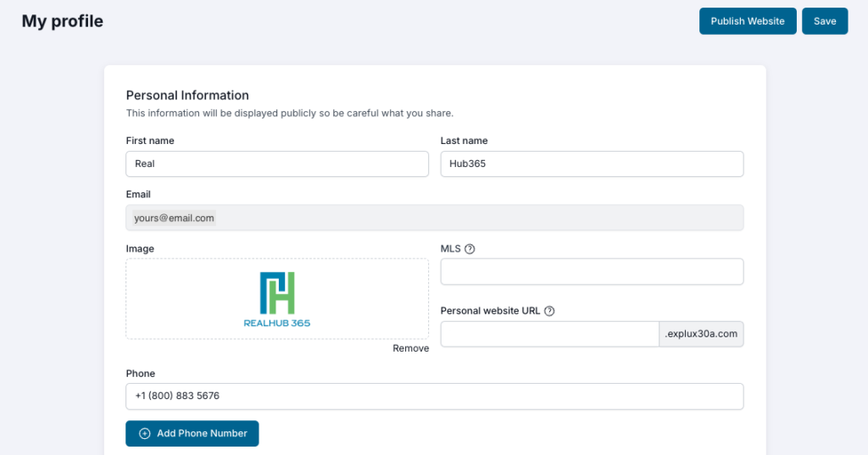This screenshot has height=455, width=868.
Task: Click the My profile page heading
Action: [63, 21]
